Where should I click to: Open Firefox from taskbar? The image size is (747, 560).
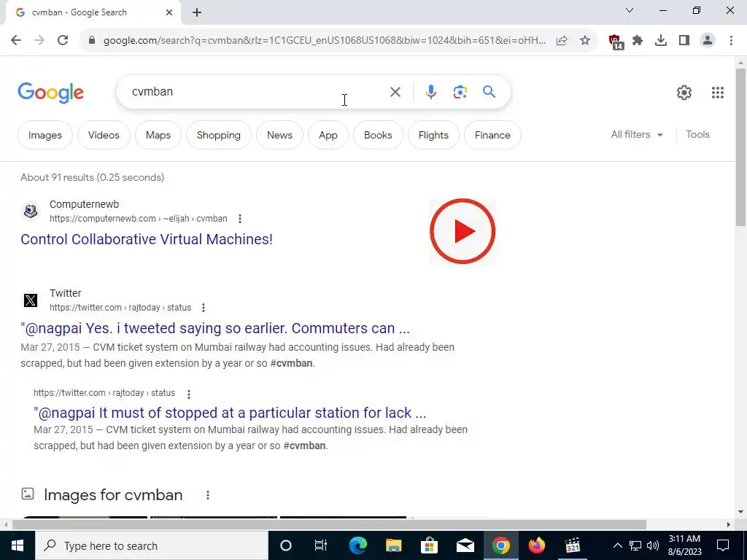(x=536, y=545)
